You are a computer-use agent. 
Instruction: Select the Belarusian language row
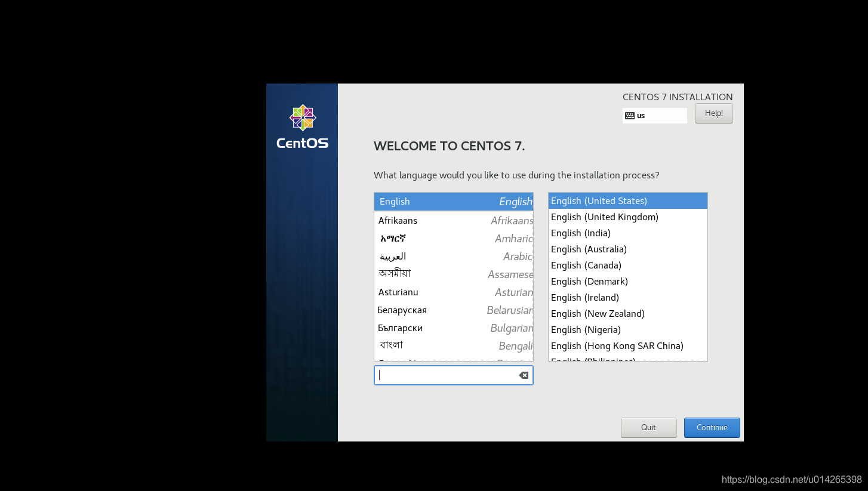[x=454, y=310]
